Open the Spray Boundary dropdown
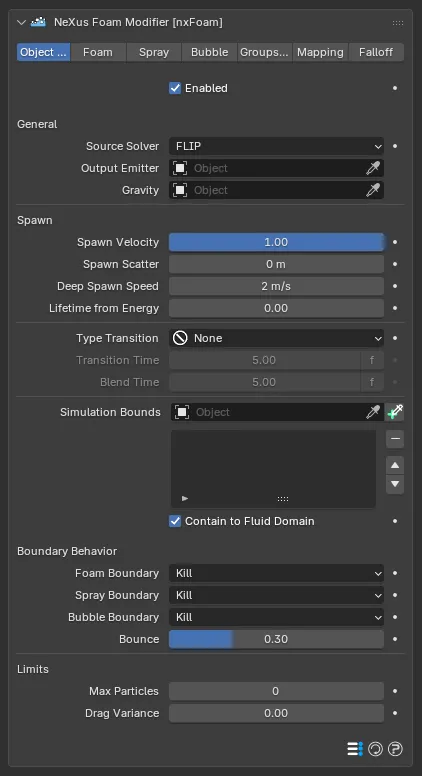Screen dimensions: 422x776 point(277,595)
